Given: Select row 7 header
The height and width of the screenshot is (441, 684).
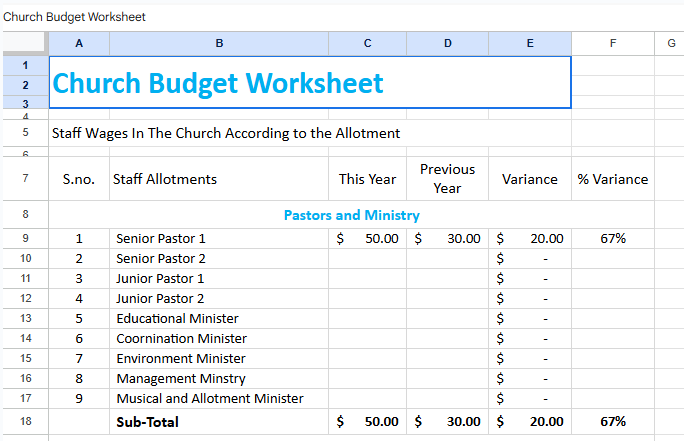Looking at the screenshot, I should [x=25, y=178].
